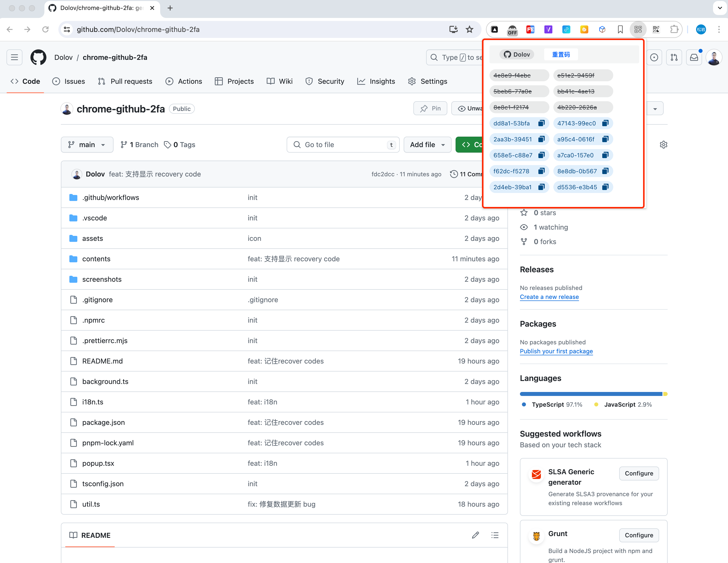Toggle the Pin repository button
The height and width of the screenshot is (563, 728).
click(430, 109)
